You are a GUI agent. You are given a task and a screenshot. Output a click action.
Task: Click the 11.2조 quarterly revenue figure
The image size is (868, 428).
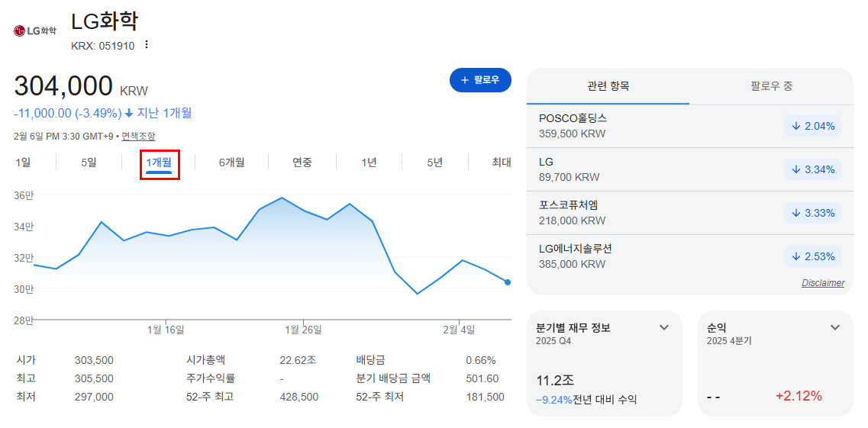(x=556, y=381)
